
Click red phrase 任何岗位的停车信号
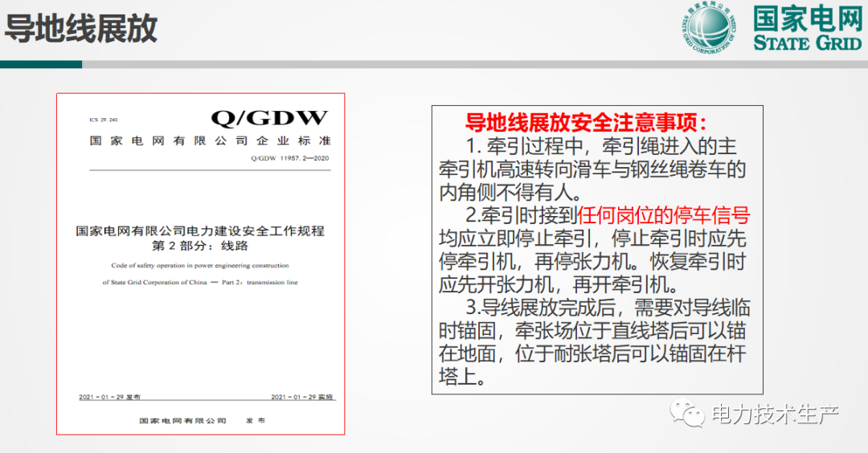tap(663, 215)
